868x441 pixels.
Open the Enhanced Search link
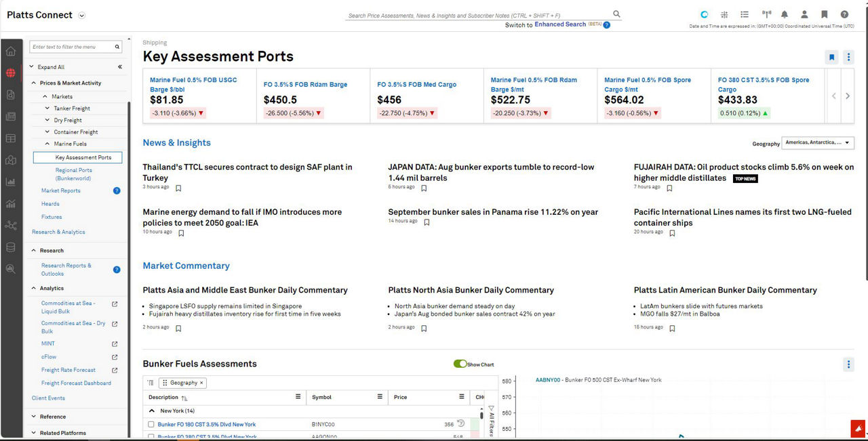[x=559, y=24]
